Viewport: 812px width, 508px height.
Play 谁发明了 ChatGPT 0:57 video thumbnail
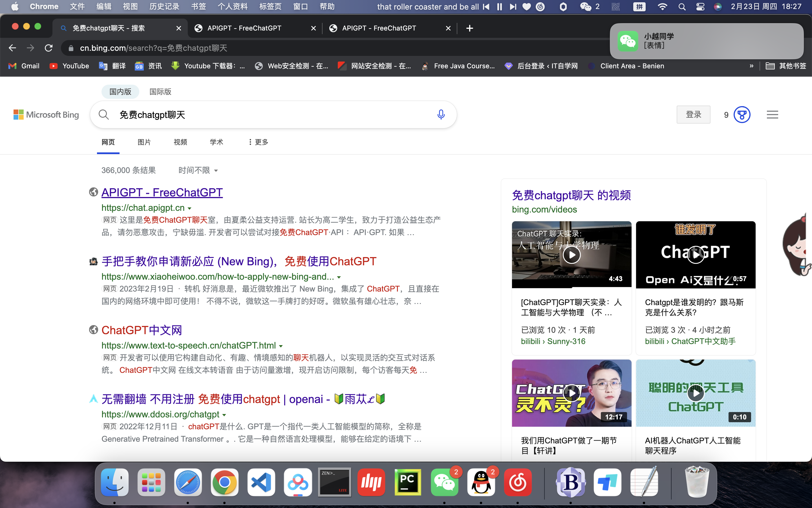click(696, 255)
